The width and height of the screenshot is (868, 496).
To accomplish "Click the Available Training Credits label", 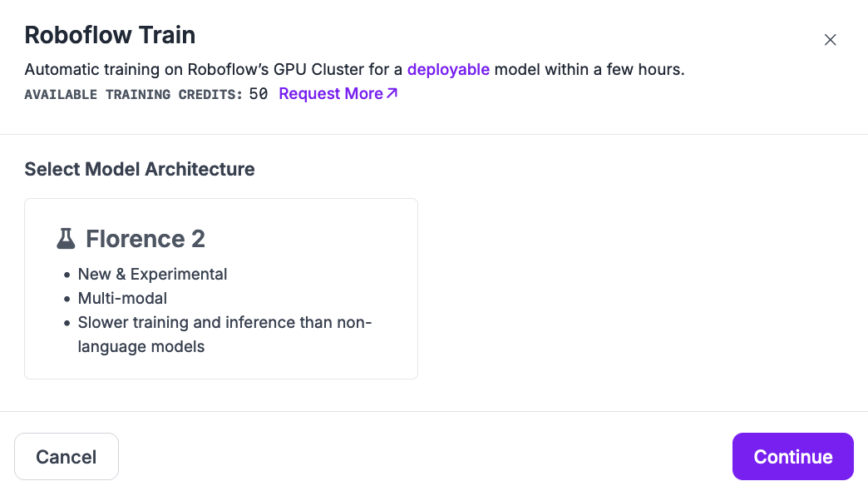I will pos(133,94).
